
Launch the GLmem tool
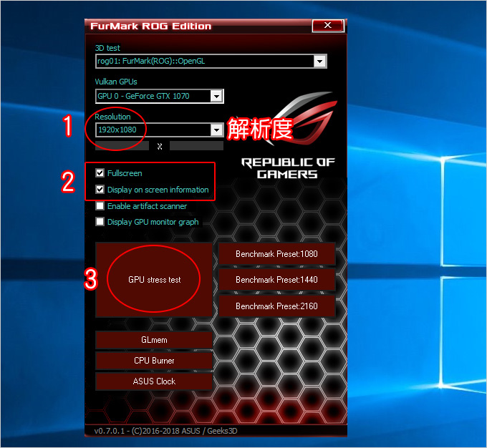tap(154, 340)
